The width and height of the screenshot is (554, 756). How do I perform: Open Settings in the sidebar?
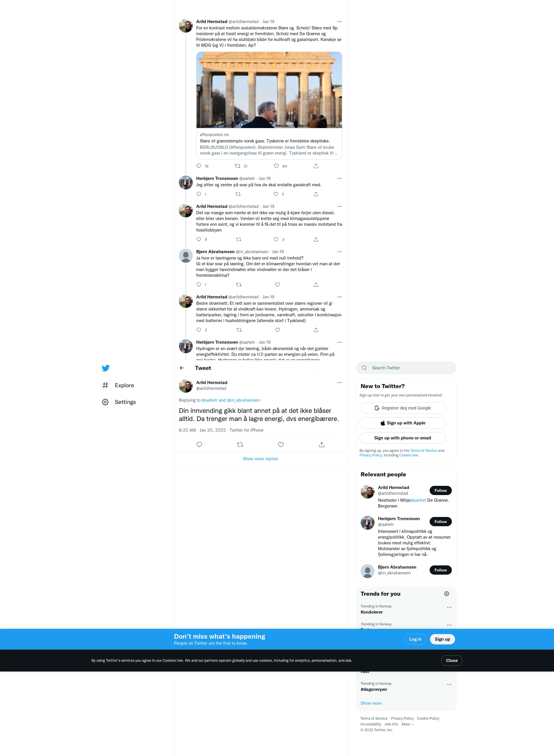point(119,402)
